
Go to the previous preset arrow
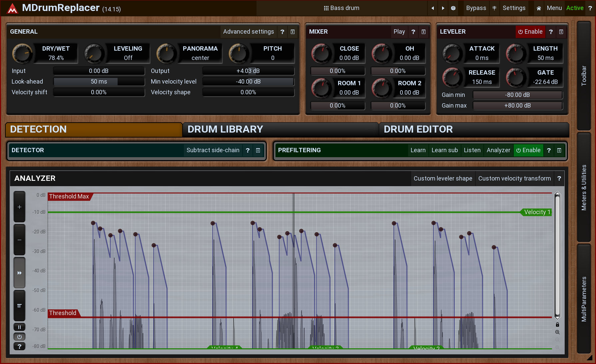(432, 8)
